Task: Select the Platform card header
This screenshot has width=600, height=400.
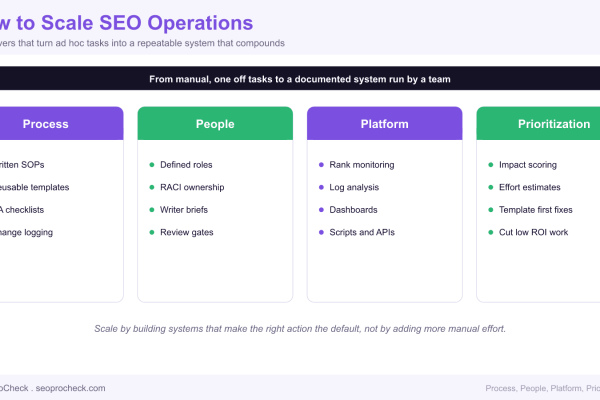Action: coord(385,123)
